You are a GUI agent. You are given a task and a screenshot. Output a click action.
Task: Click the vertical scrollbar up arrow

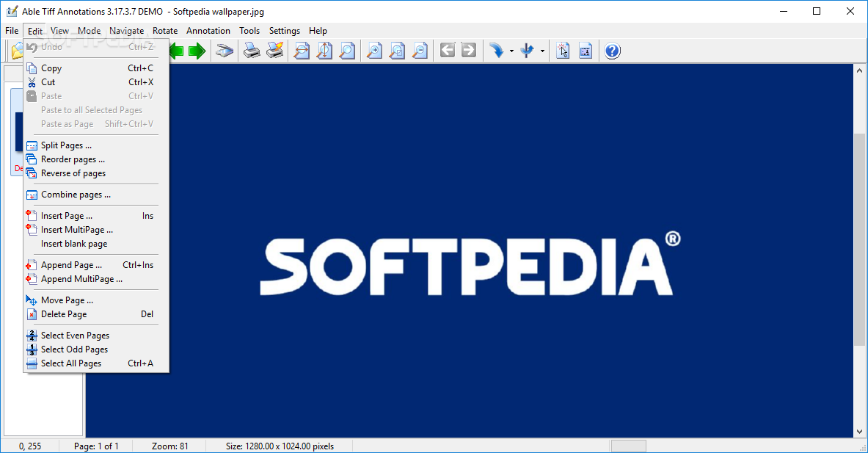(x=859, y=70)
